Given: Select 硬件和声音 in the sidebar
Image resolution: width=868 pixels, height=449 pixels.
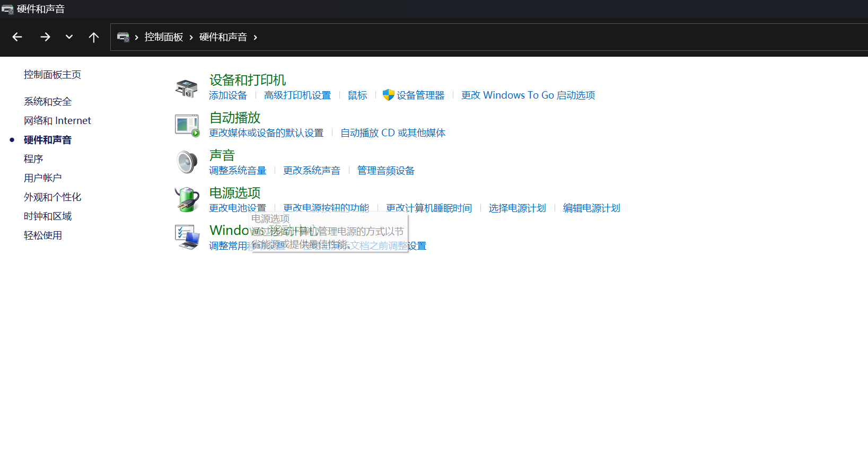Looking at the screenshot, I should pos(48,140).
